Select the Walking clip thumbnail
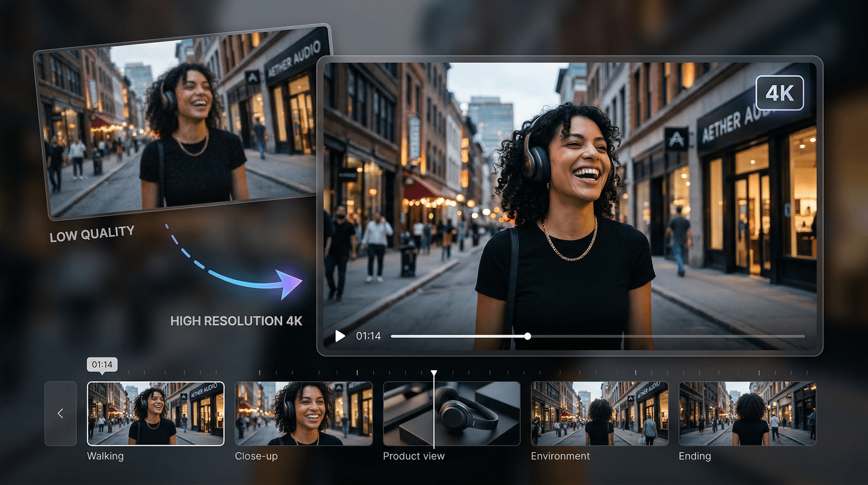This screenshot has height=485, width=868. point(156,414)
